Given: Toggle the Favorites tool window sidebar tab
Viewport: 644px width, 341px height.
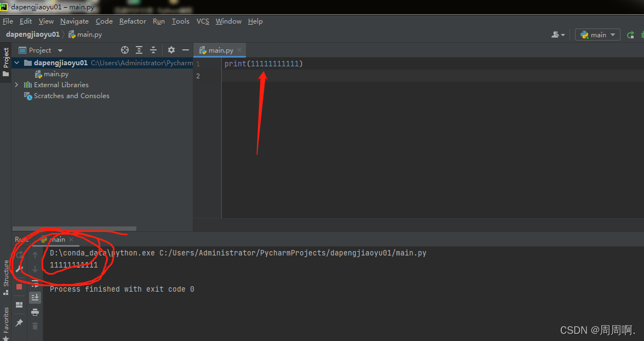Looking at the screenshot, I should click(5, 323).
